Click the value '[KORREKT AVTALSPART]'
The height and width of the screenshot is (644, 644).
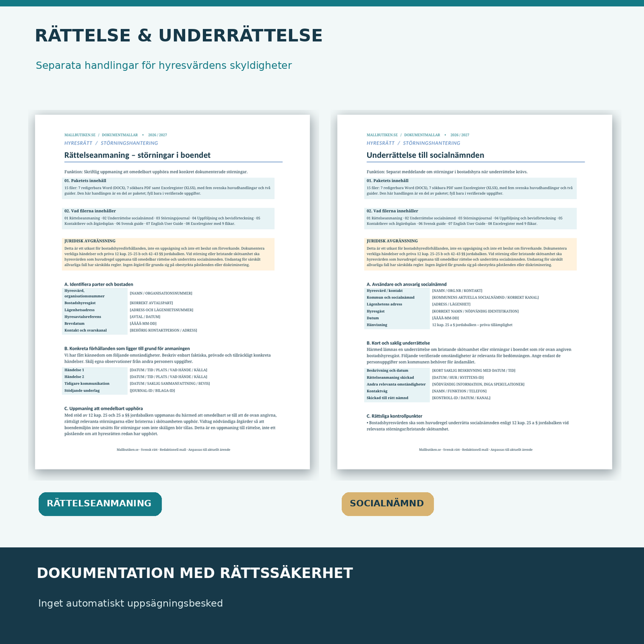coord(151,303)
